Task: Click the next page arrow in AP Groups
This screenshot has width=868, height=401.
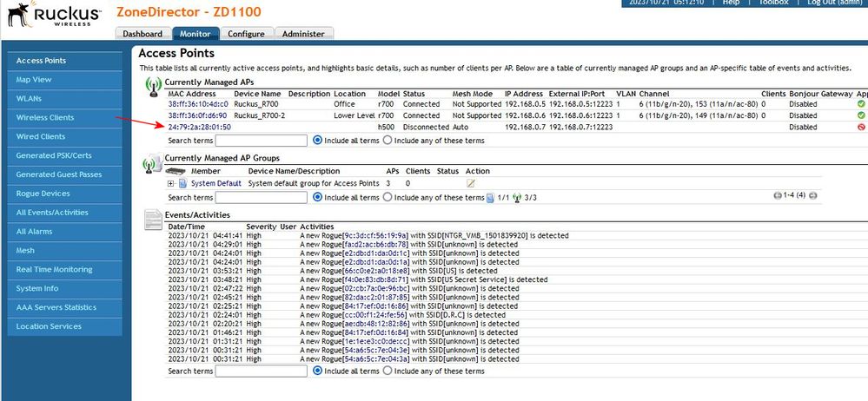Action: click(813, 197)
